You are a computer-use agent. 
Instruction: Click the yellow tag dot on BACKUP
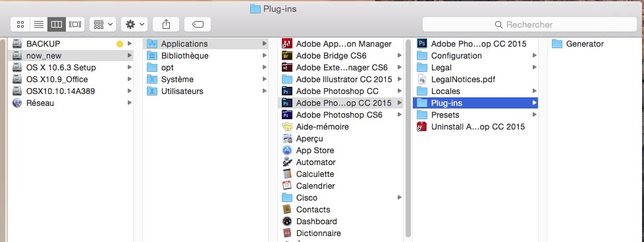120,44
